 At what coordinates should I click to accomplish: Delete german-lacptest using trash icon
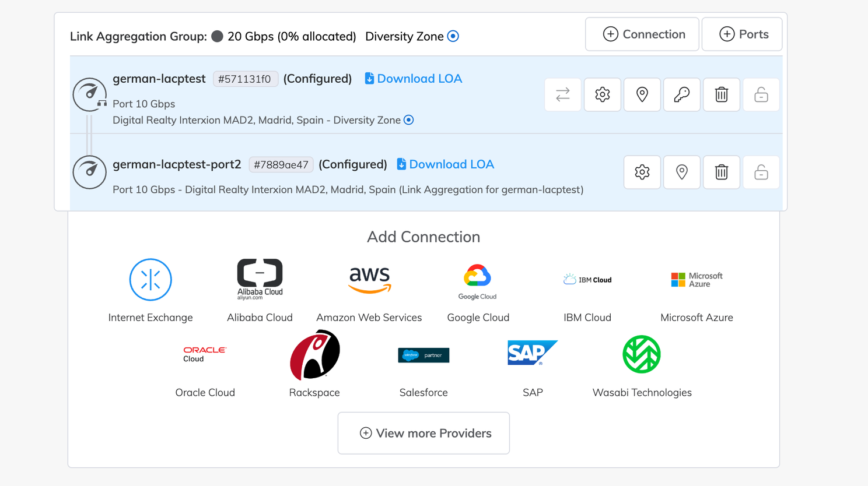click(x=722, y=94)
